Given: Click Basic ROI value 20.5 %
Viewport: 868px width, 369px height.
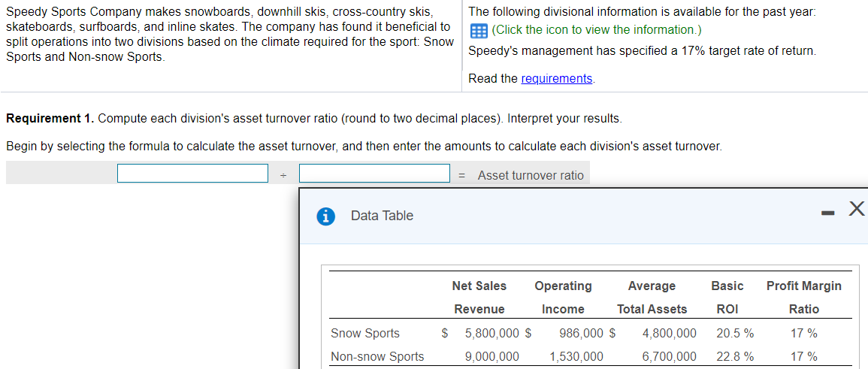Looking at the screenshot, I should point(734,333).
